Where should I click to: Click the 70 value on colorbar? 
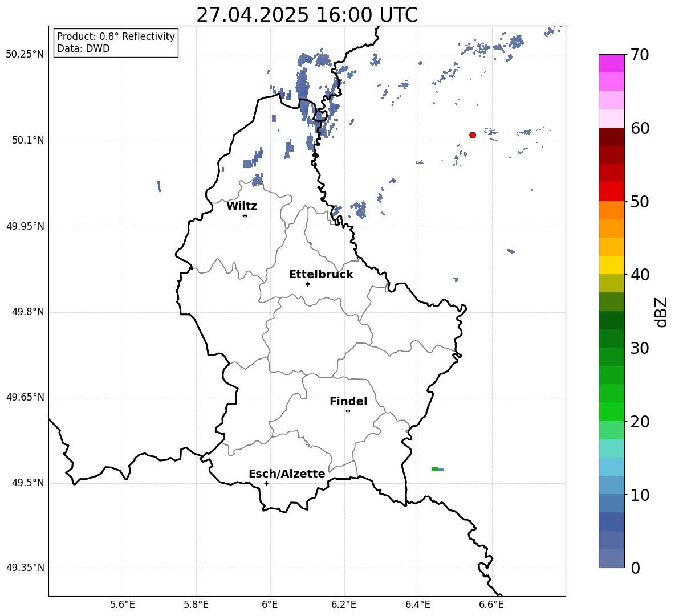(x=640, y=55)
